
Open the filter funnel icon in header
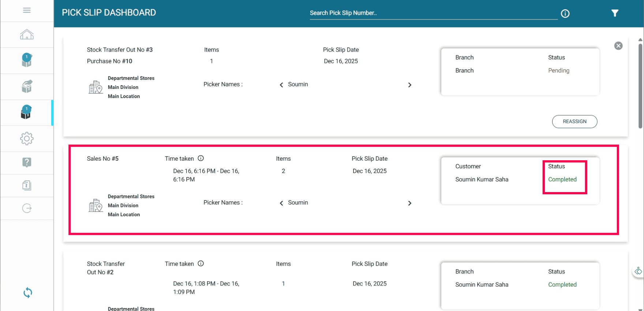coord(615,13)
